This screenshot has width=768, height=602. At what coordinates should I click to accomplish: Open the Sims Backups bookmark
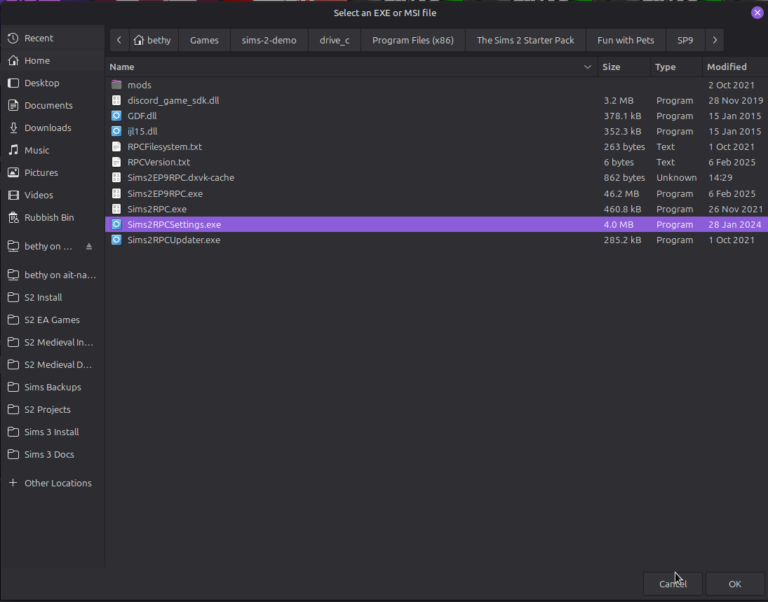click(x=52, y=387)
